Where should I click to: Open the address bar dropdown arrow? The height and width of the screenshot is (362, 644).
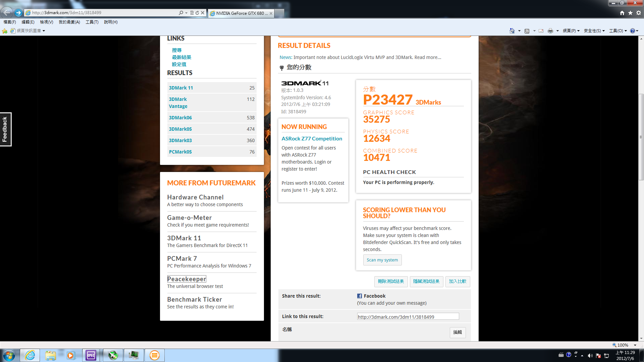(186, 13)
